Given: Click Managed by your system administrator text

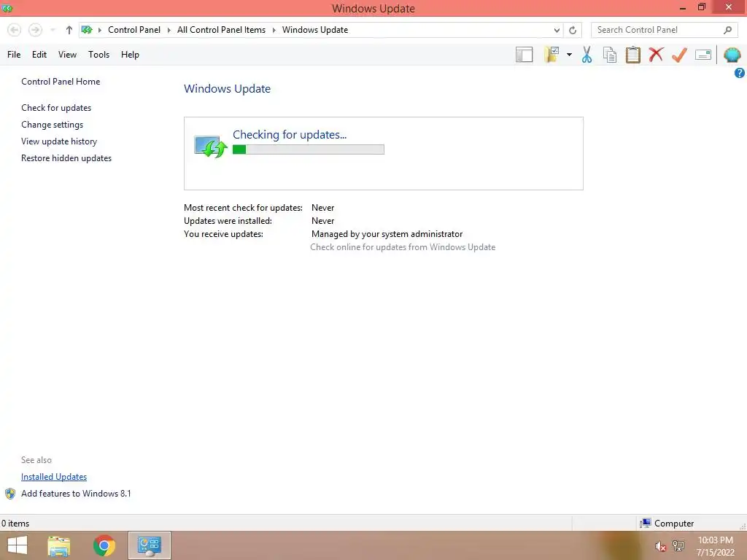Looking at the screenshot, I should pos(387,234).
